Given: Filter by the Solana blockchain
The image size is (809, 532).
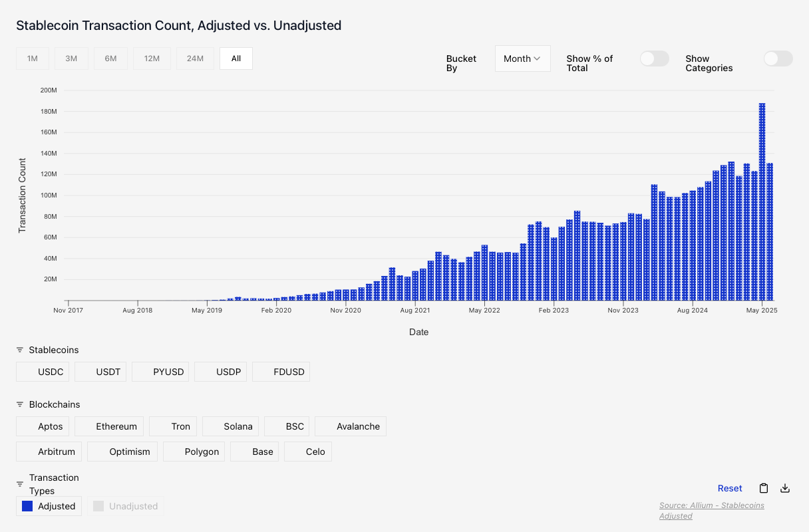Looking at the screenshot, I should tap(230, 426).
